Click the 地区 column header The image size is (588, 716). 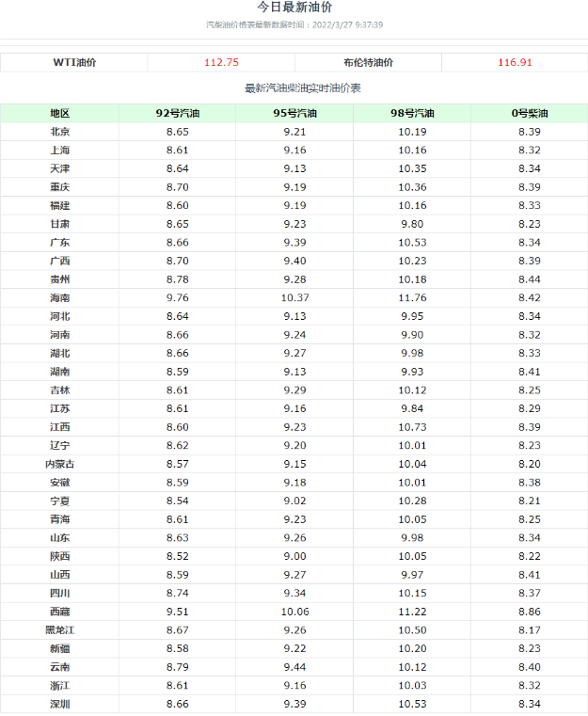click(60, 113)
